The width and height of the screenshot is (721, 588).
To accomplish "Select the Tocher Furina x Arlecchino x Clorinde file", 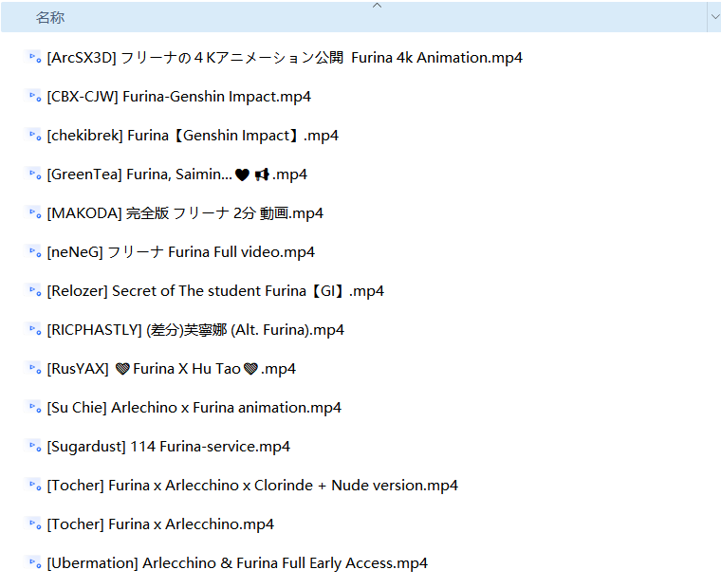I will [252, 486].
